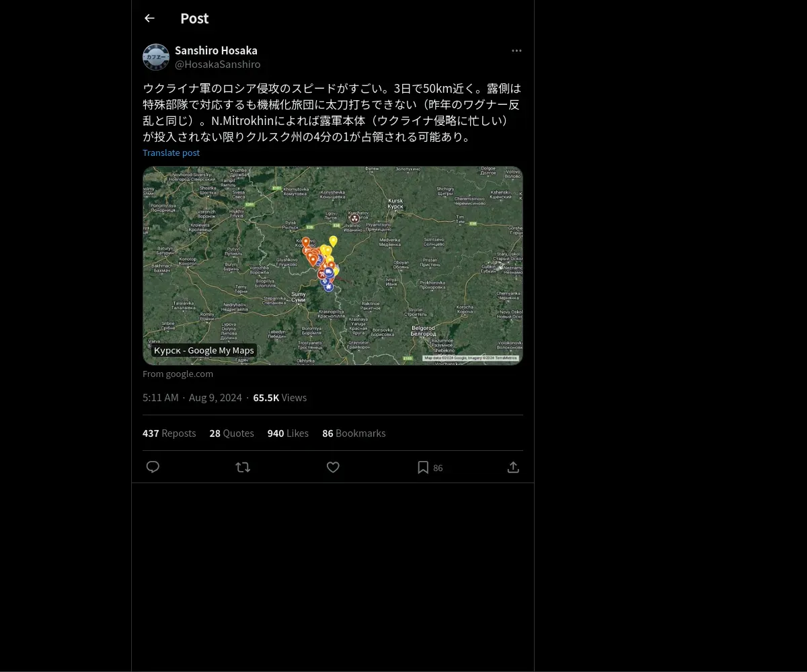This screenshot has width=807, height=672.
Task: Click the Post header title
Action: coord(194,18)
